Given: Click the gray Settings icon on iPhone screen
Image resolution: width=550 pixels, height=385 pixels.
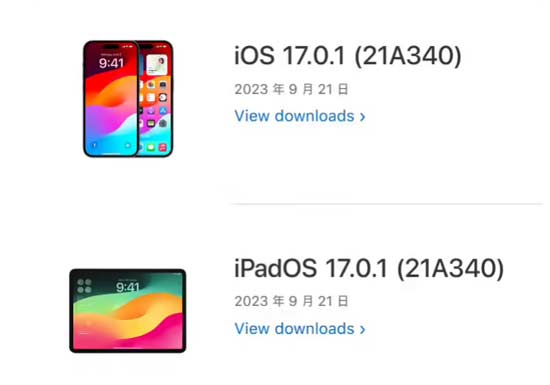Looking at the screenshot, I should point(163,123).
